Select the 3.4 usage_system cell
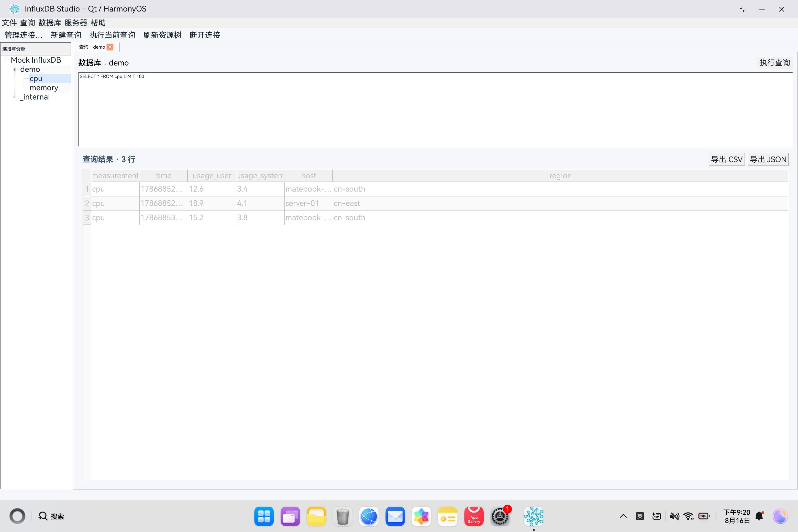 coord(260,189)
